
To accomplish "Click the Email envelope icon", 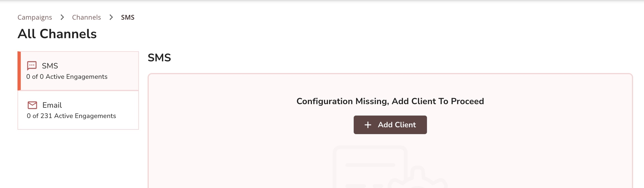I will pyautogui.click(x=32, y=105).
